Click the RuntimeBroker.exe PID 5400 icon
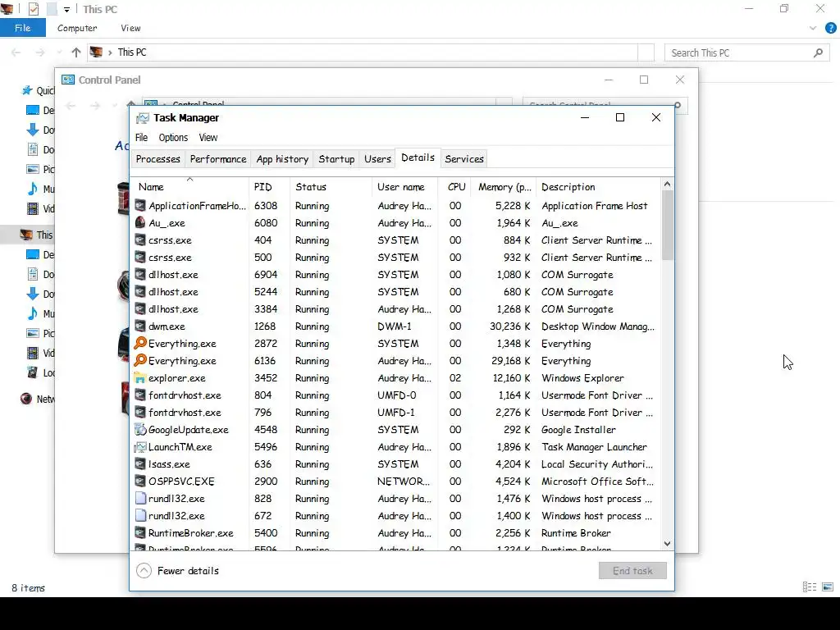The width and height of the screenshot is (840, 630). [x=139, y=532]
